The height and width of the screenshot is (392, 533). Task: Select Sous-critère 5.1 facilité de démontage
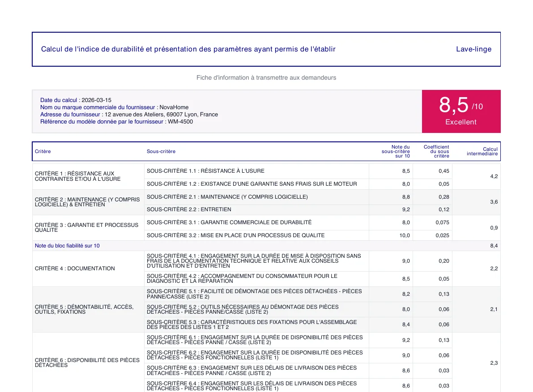254,294
